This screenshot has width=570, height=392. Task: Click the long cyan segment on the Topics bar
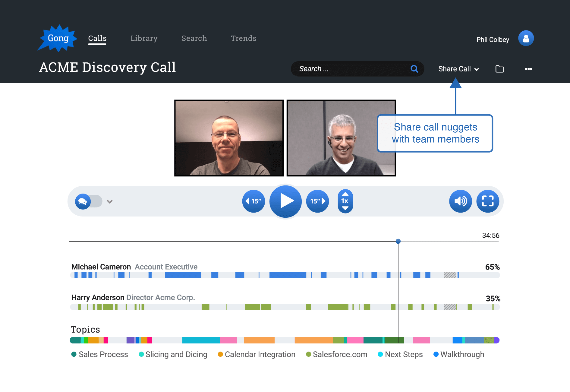click(201, 340)
